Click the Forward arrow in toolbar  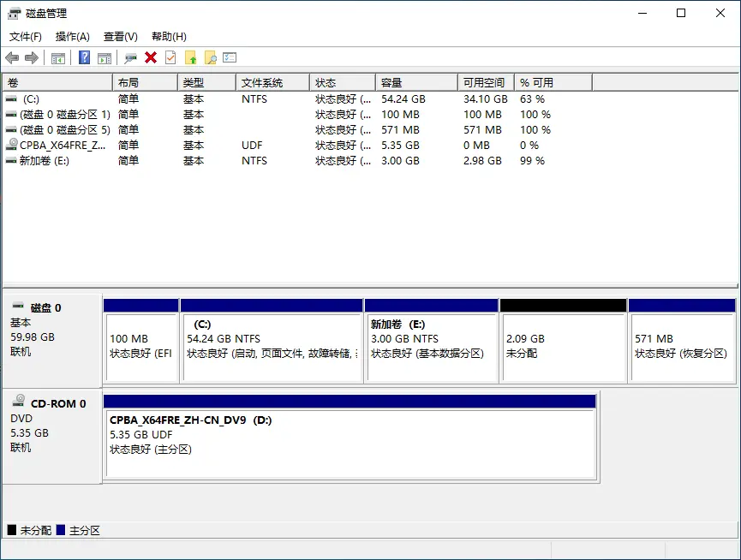click(x=31, y=58)
